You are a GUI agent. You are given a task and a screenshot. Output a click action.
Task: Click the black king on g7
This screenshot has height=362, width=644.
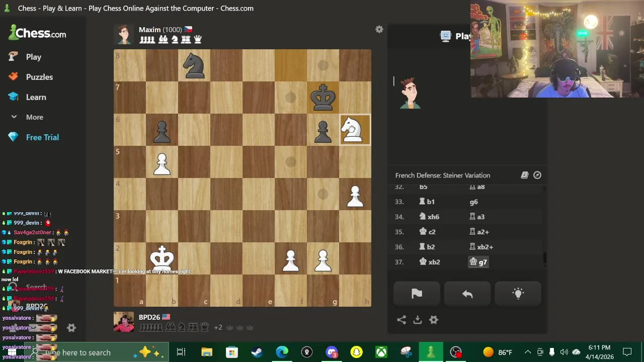tap(323, 98)
